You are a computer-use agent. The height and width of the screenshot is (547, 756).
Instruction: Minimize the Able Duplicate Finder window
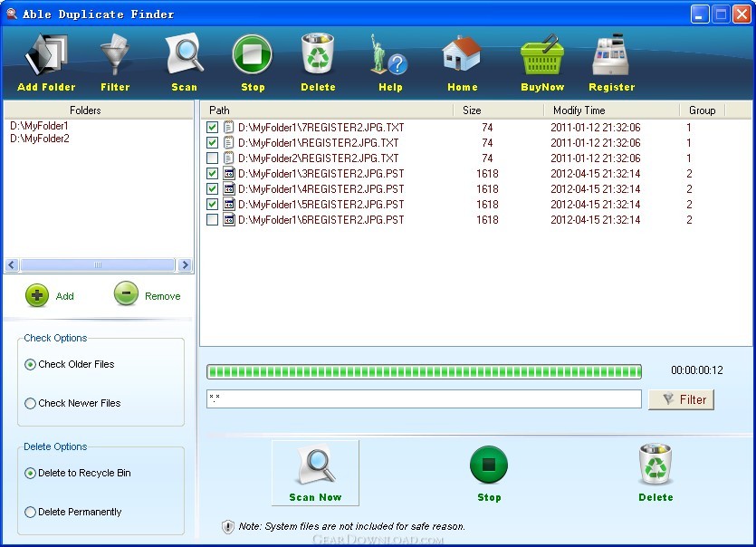(x=700, y=14)
